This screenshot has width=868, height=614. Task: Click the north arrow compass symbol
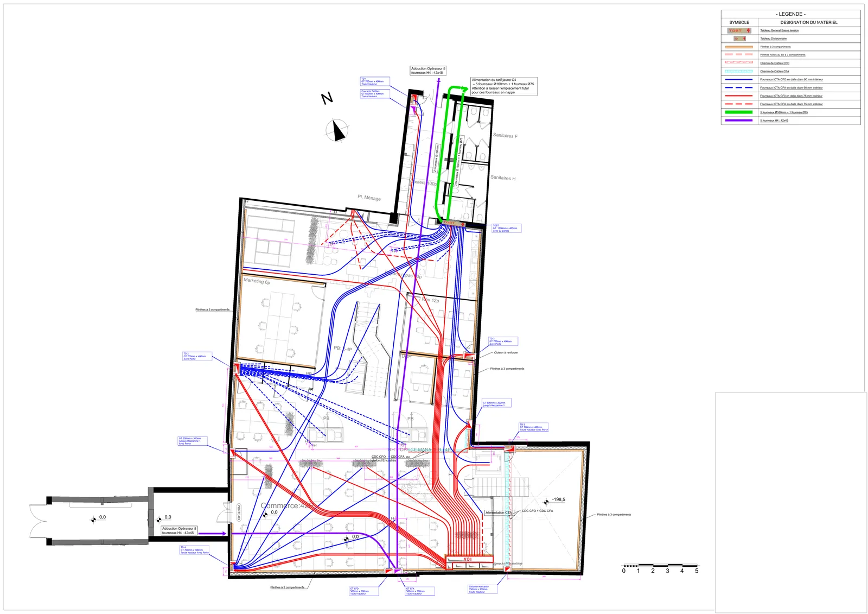pos(337,130)
